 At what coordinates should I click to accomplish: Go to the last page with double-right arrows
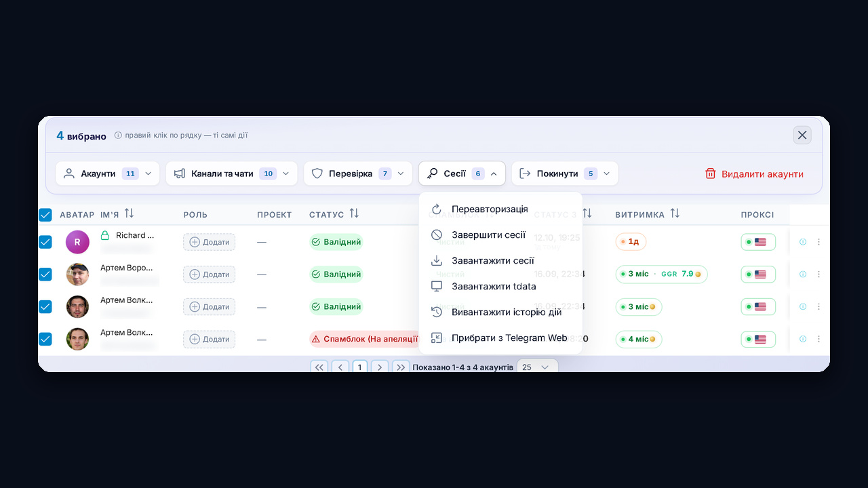pos(401,367)
